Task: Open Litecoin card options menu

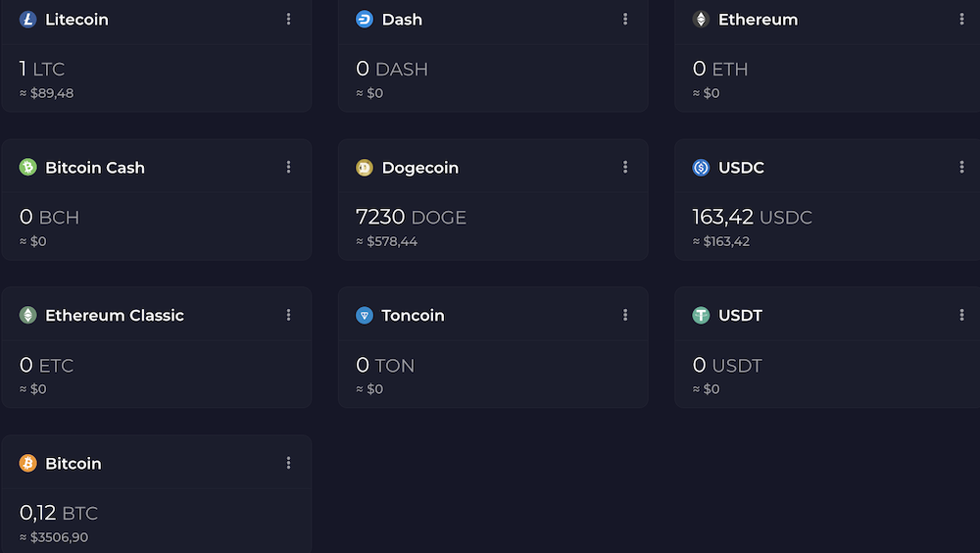Action: (288, 19)
